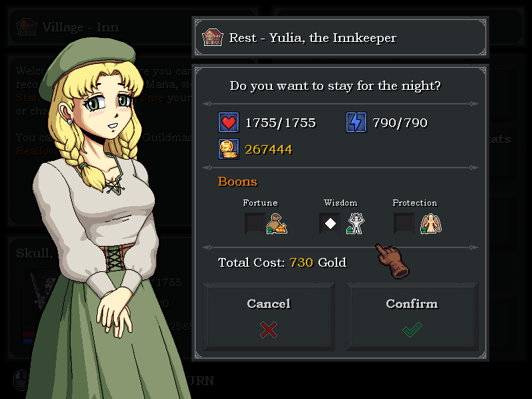Click the Fortune money bag icon
This screenshot has width=532, height=399.
277,223
